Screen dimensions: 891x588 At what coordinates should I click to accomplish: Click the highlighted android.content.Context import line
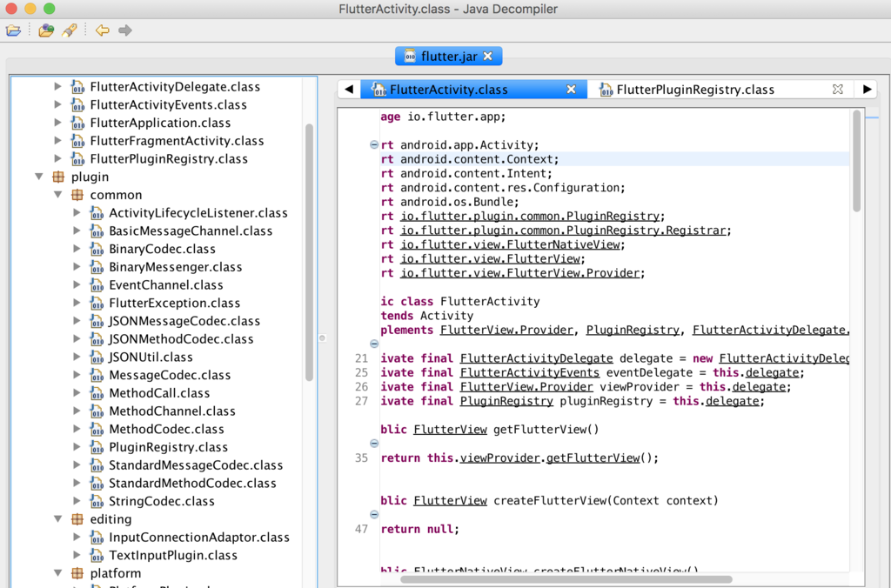615,159
